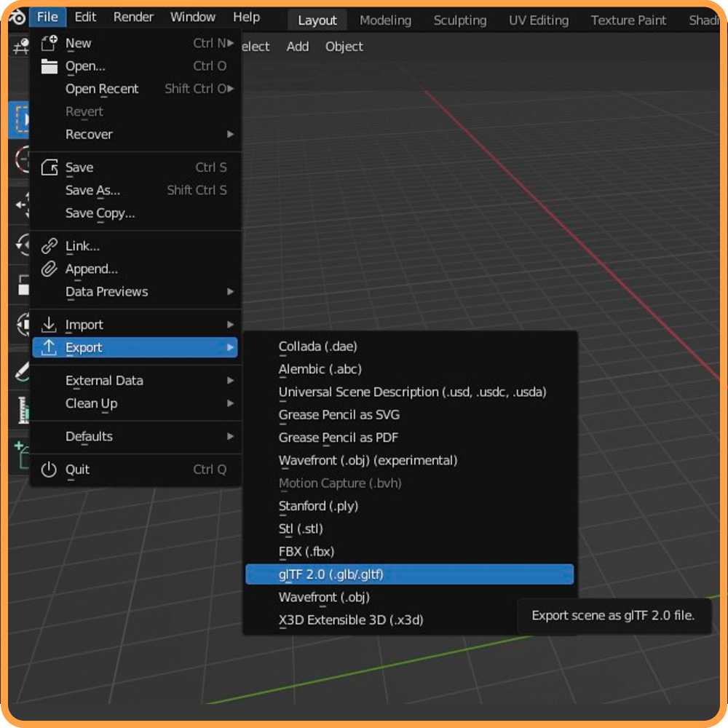The width and height of the screenshot is (728, 728).
Task: Select the Transform tool icon
Action: pos(23,325)
